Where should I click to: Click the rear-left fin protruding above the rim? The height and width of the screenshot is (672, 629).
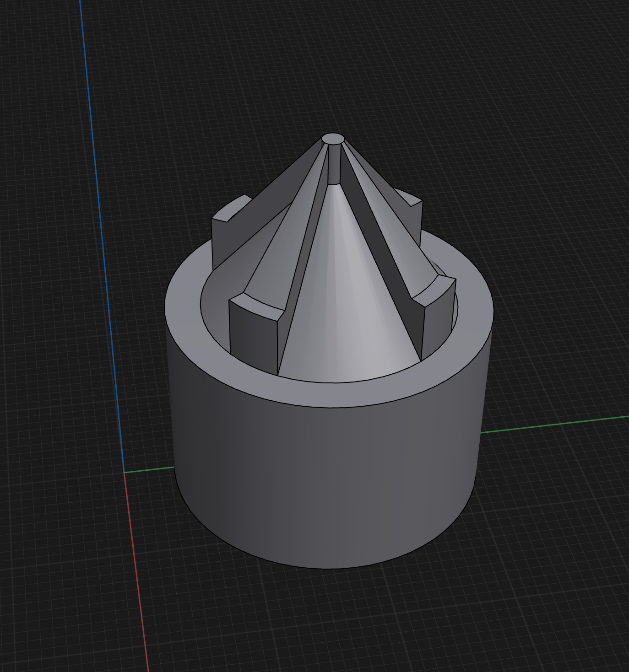click(x=223, y=233)
